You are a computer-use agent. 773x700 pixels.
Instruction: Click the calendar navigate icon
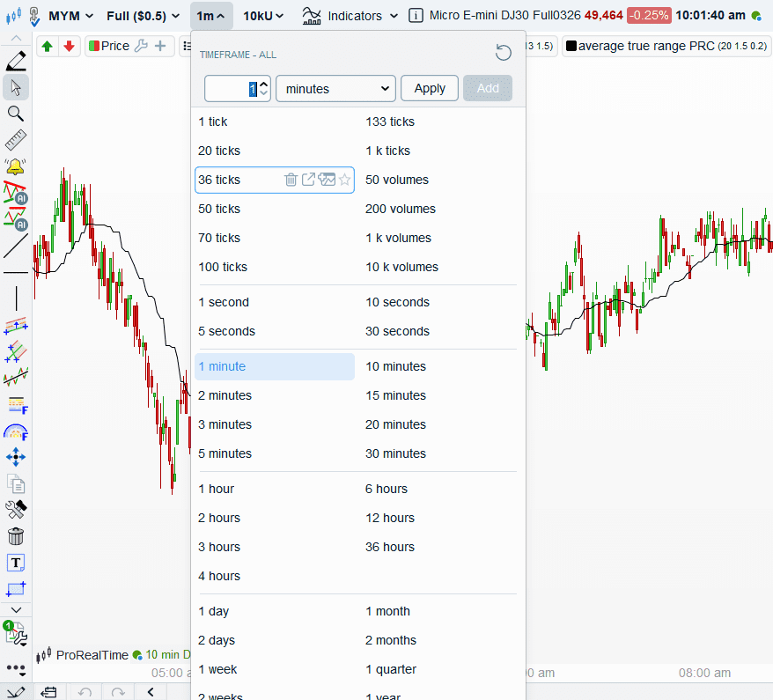48,692
